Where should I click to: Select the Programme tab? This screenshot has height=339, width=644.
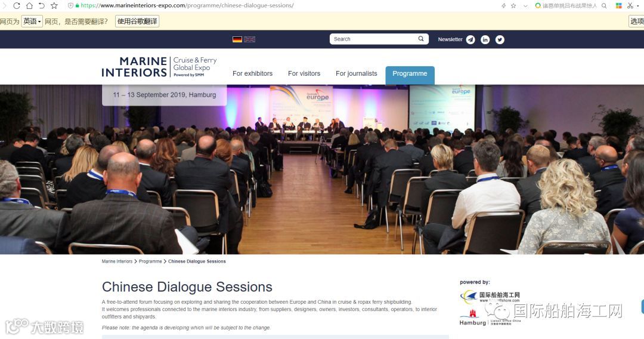[410, 75]
